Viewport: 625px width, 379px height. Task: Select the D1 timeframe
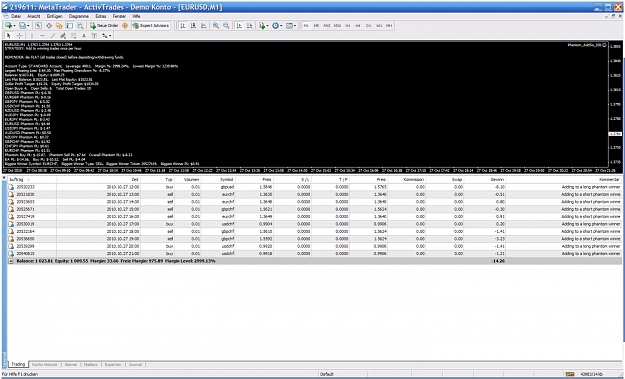[368, 26]
